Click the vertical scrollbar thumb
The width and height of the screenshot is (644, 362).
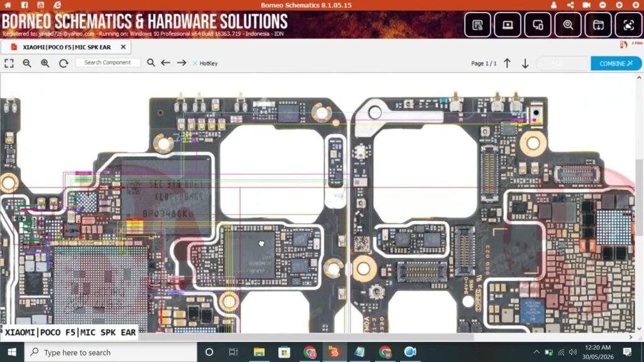[639, 197]
